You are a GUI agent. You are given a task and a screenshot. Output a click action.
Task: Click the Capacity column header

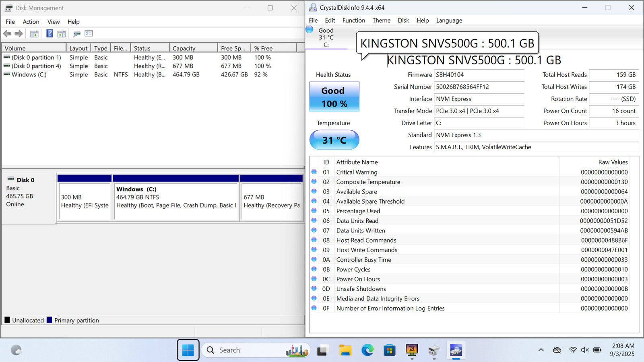(194, 48)
